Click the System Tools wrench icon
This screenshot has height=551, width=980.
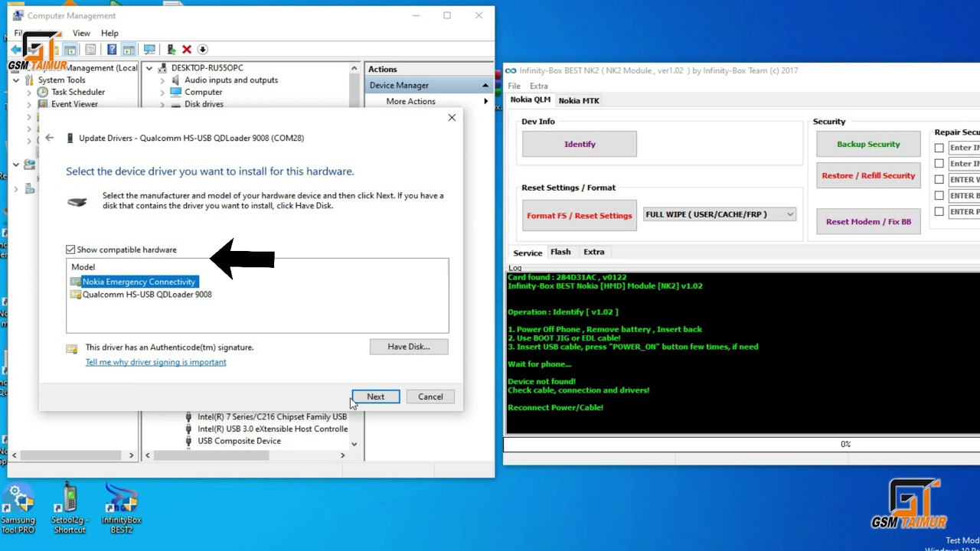(x=30, y=80)
